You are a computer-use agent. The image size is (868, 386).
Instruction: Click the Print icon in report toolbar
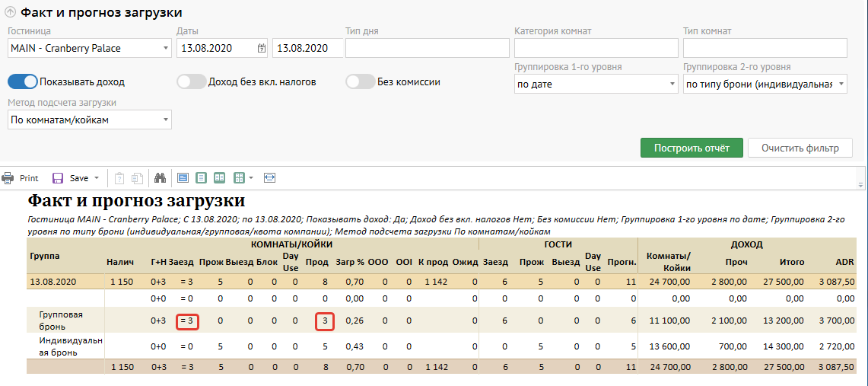8,178
